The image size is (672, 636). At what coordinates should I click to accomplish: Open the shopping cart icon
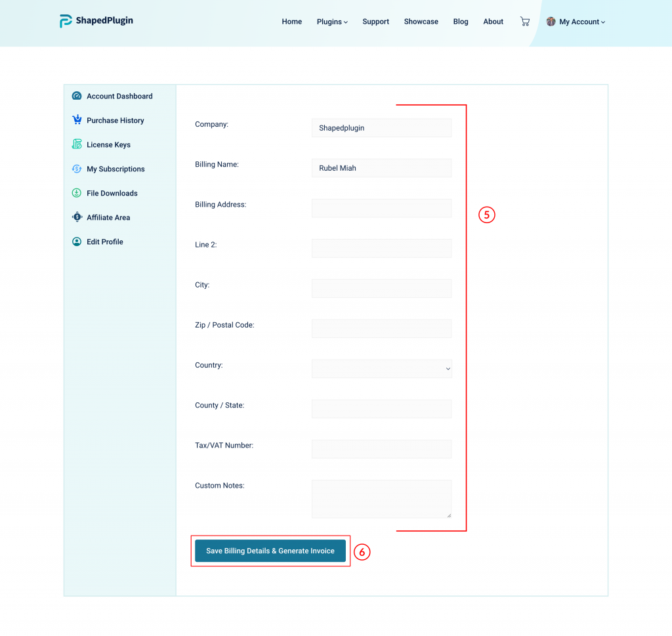[524, 22]
